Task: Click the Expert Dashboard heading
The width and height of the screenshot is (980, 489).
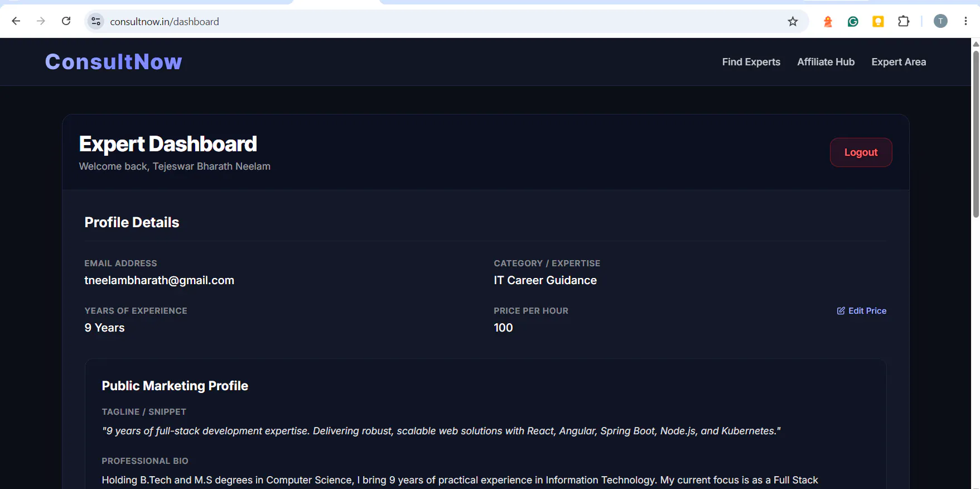Action: point(168,144)
